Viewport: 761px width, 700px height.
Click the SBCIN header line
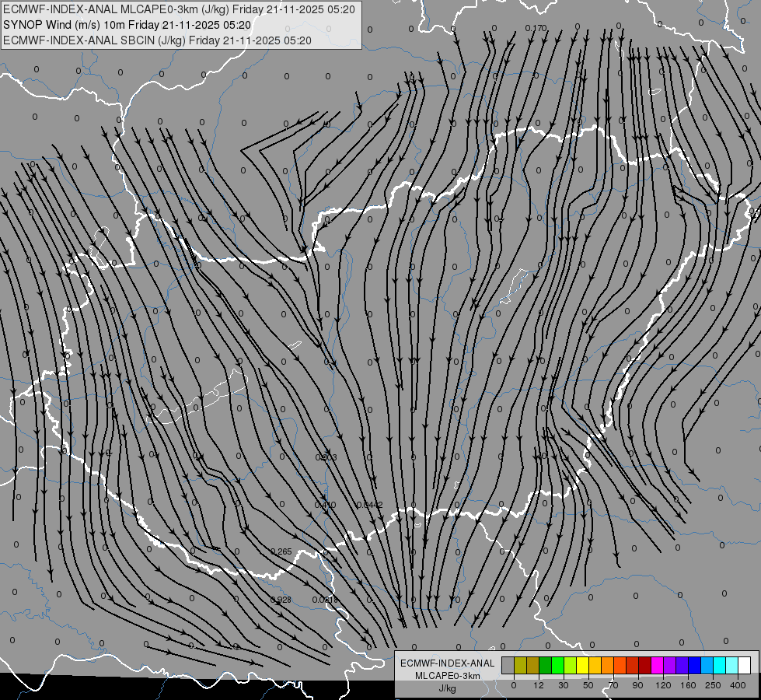[157, 40]
